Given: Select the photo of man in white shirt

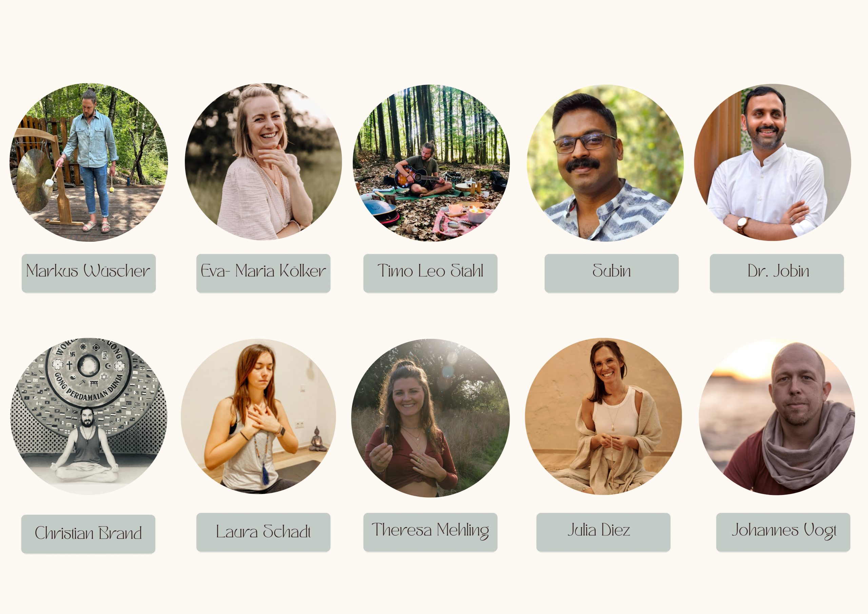Looking at the screenshot, I should (772, 162).
